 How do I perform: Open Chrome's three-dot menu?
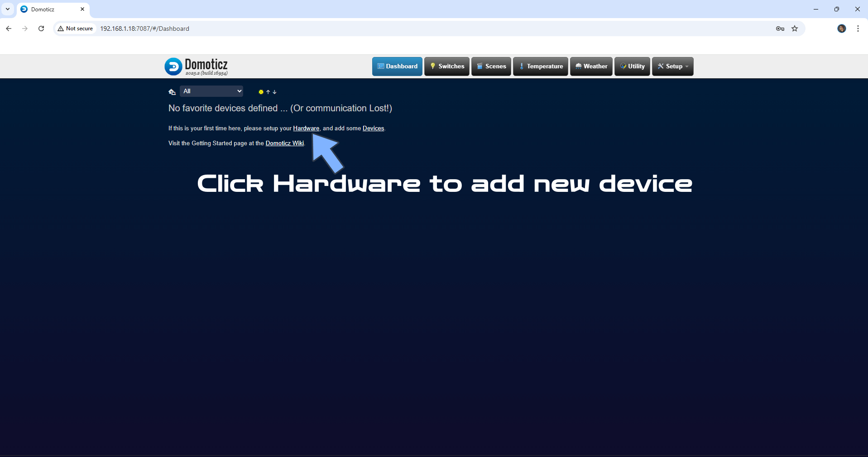[858, 29]
